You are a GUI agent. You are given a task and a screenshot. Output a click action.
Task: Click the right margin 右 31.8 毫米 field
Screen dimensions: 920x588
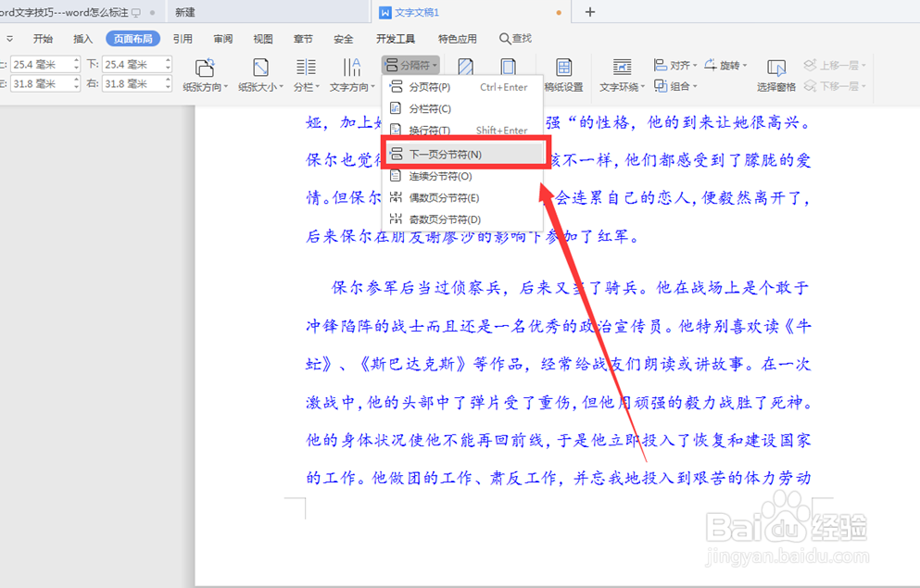tap(132, 84)
